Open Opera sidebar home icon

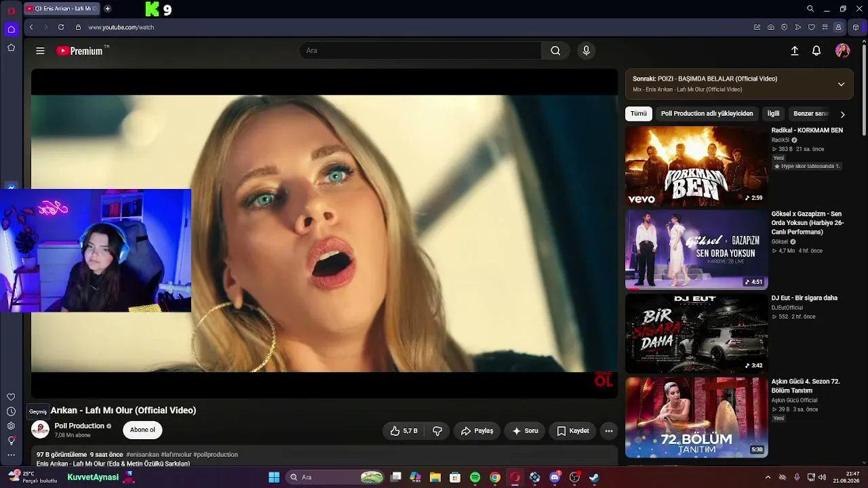pos(11,29)
